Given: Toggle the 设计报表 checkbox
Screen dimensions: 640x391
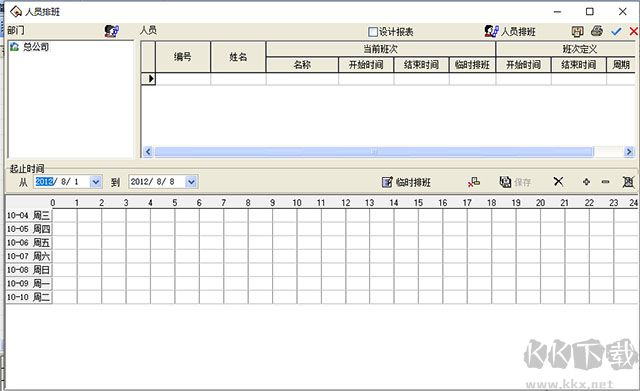Looking at the screenshot, I should pos(373,32).
